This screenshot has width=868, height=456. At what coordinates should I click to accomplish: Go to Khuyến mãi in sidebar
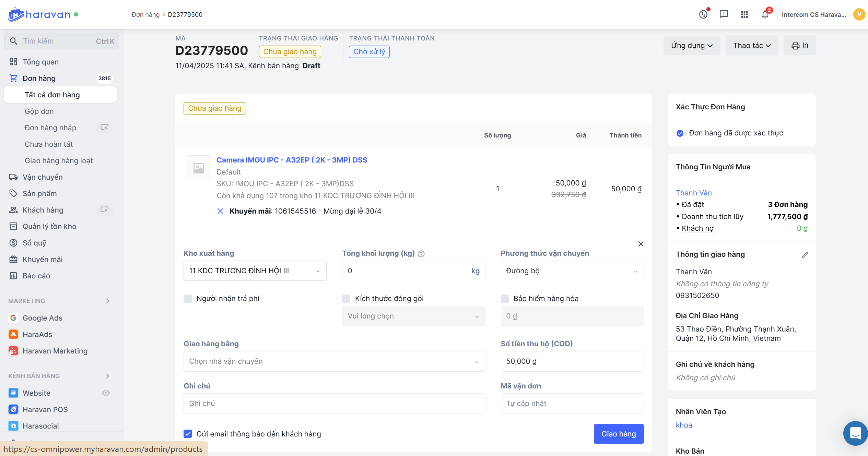(43, 259)
